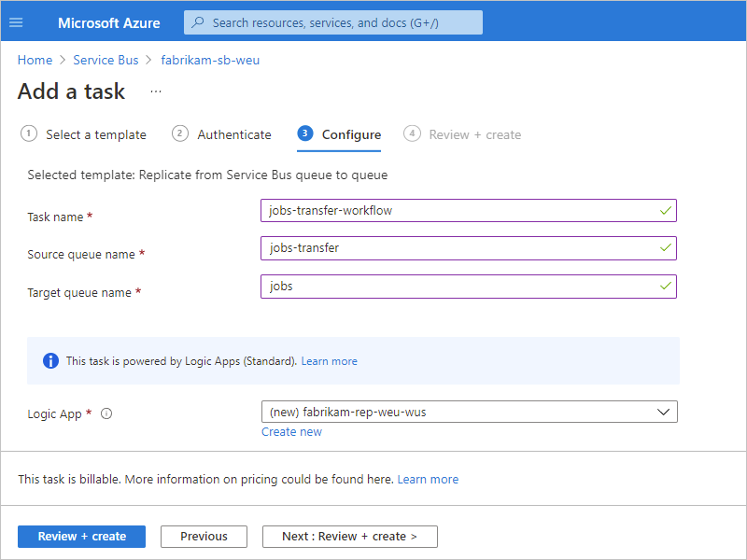This screenshot has height=560, width=747.
Task: Open the ellipsis more options menu
Action: (x=156, y=91)
